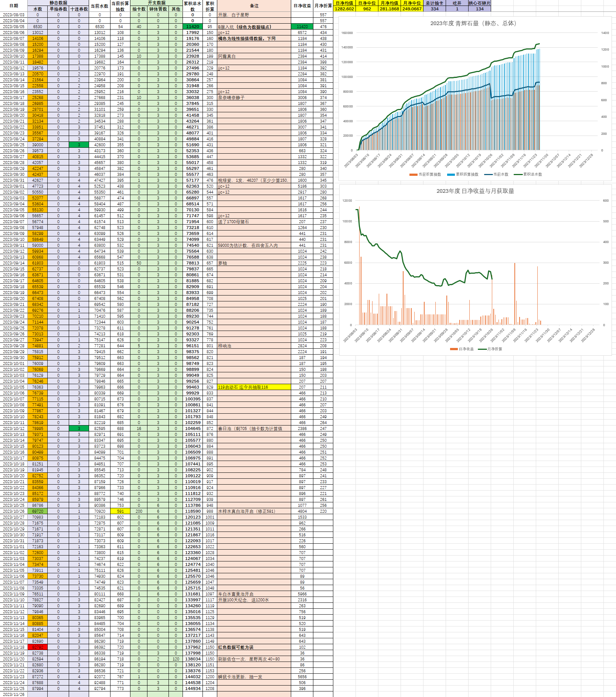Click the green highlighted cell 69720
Image resolution: width=616 pixels, height=697 pixels.
pos(38,511)
